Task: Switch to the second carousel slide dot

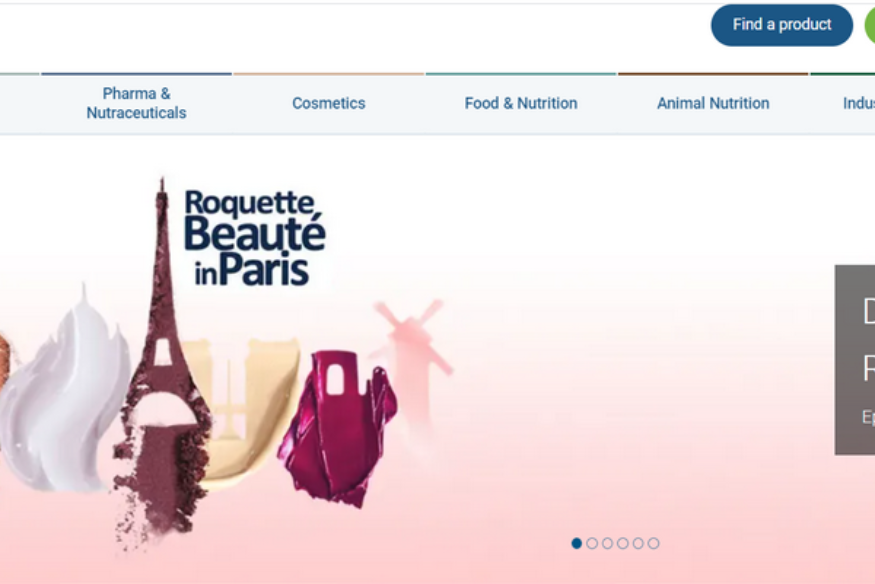Action: point(592,543)
